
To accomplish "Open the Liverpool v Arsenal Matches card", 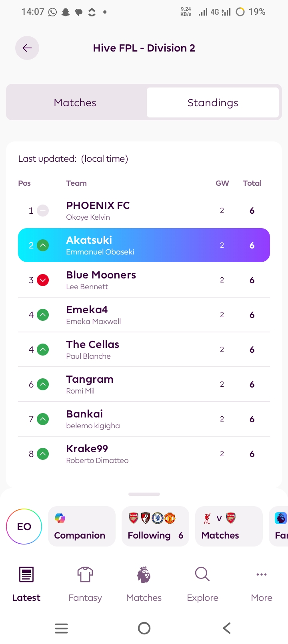I will click(x=229, y=526).
